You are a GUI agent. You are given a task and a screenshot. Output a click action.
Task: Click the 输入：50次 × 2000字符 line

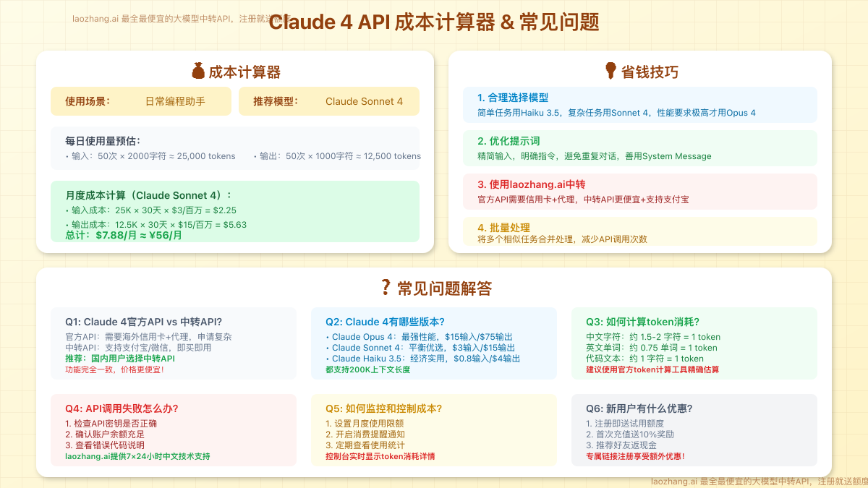(x=150, y=156)
